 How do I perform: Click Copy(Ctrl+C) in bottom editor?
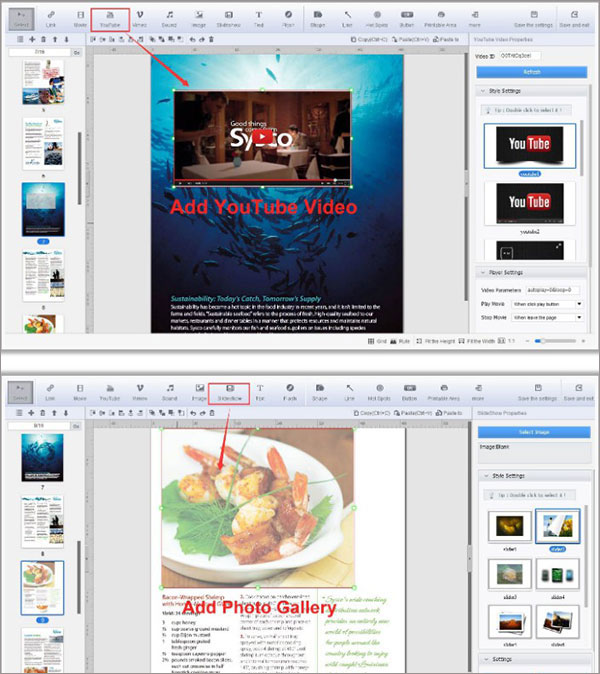tap(371, 413)
